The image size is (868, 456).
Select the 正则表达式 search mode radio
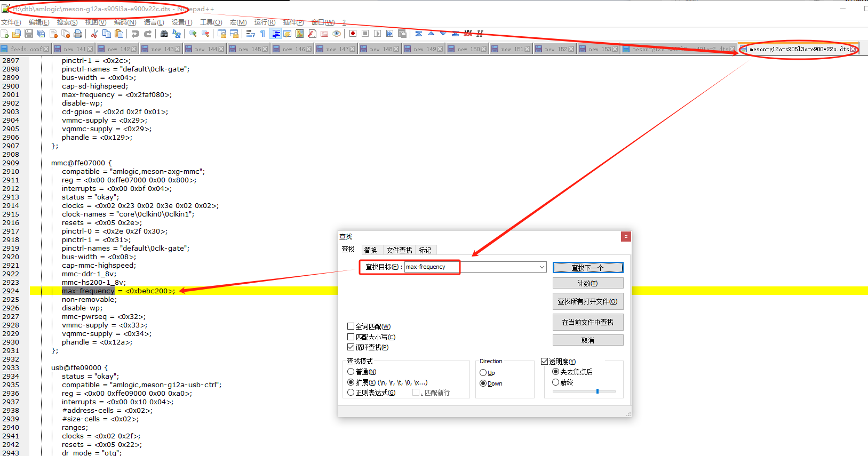point(351,393)
